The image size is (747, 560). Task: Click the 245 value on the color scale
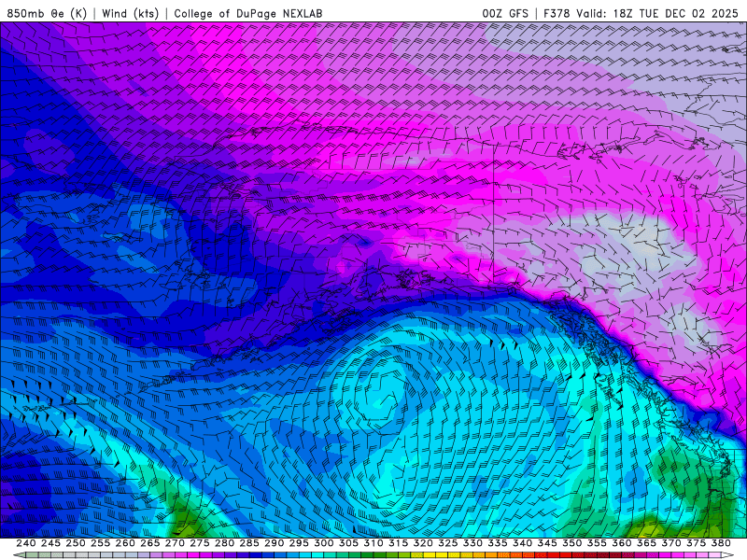coord(50,543)
